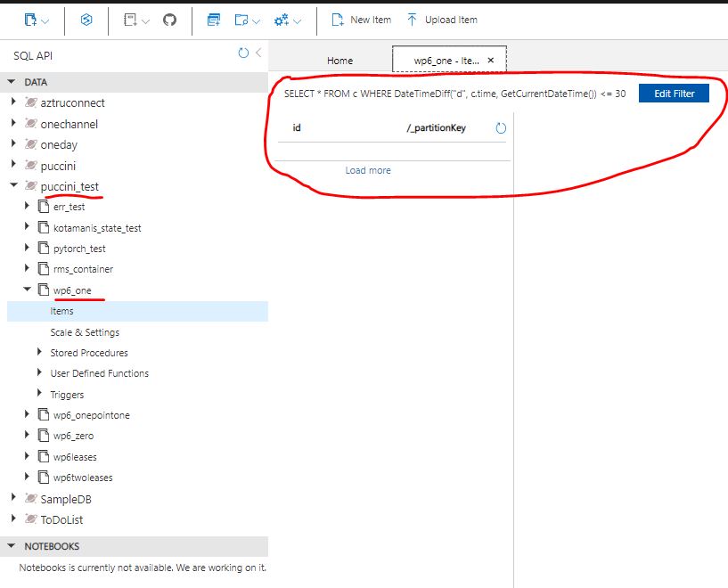Switch to the Home tab
This screenshot has width=728, height=588.
pyautogui.click(x=339, y=61)
